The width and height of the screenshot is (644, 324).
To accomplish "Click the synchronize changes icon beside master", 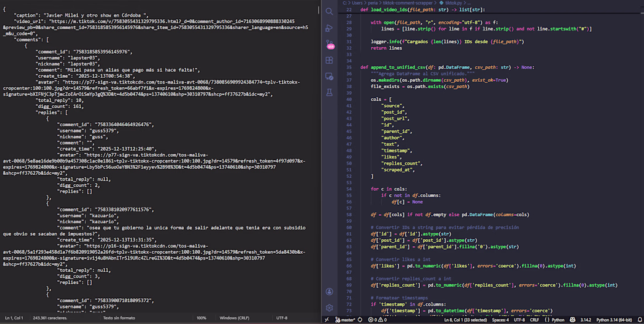I will tap(361, 320).
